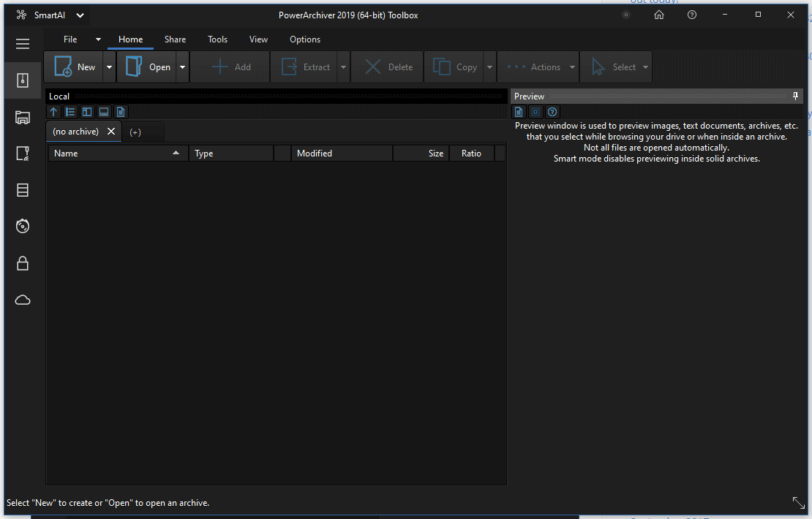The width and height of the screenshot is (812, 519).
Task: Open an existing archive
Action: (147, 67)
